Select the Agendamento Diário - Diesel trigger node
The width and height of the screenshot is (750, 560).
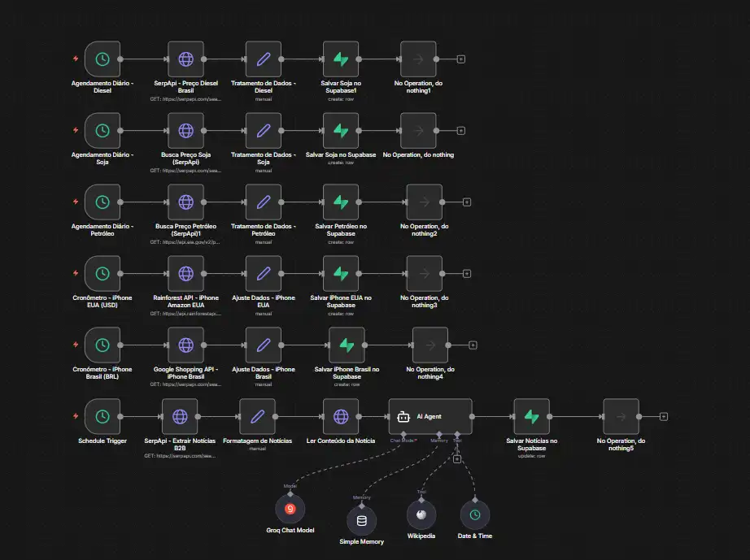(102, 59)
